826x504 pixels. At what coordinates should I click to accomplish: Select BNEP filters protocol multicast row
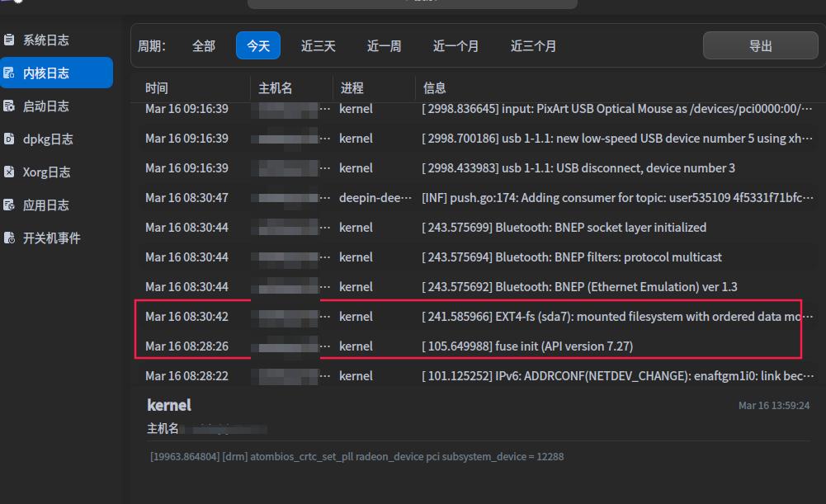click(479, 257)
